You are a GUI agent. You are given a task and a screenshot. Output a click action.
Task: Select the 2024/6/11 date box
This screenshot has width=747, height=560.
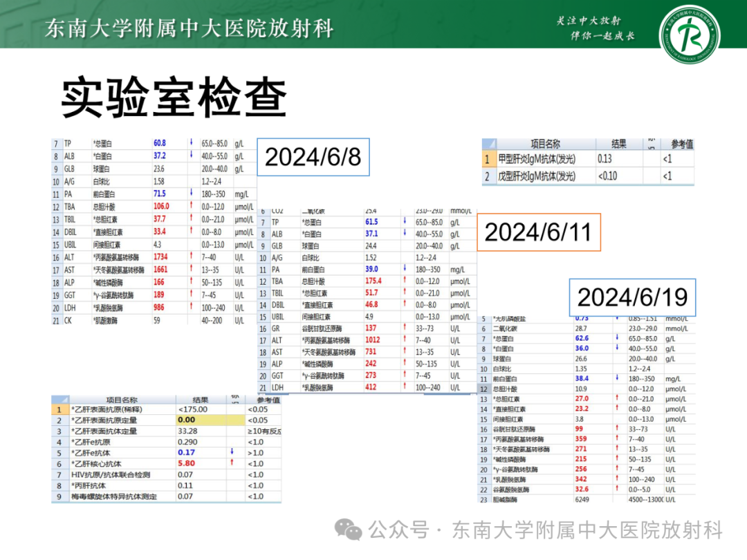point(538,232)
